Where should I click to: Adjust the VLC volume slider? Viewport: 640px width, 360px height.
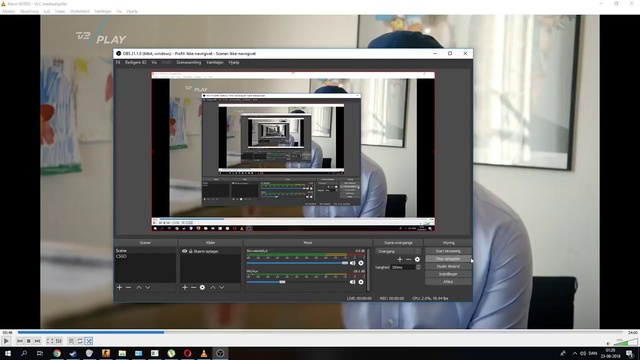coord(626,342)
